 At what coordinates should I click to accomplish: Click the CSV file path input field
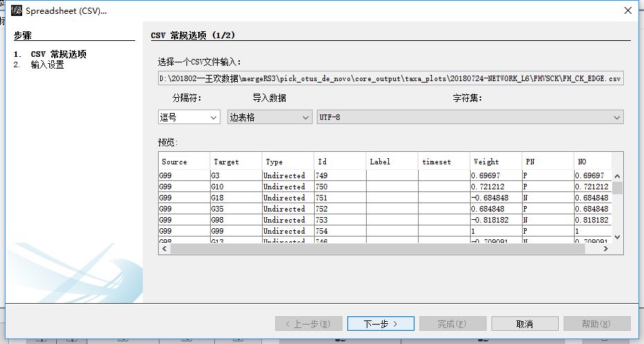pyautogui.click(x=390, y=78)
